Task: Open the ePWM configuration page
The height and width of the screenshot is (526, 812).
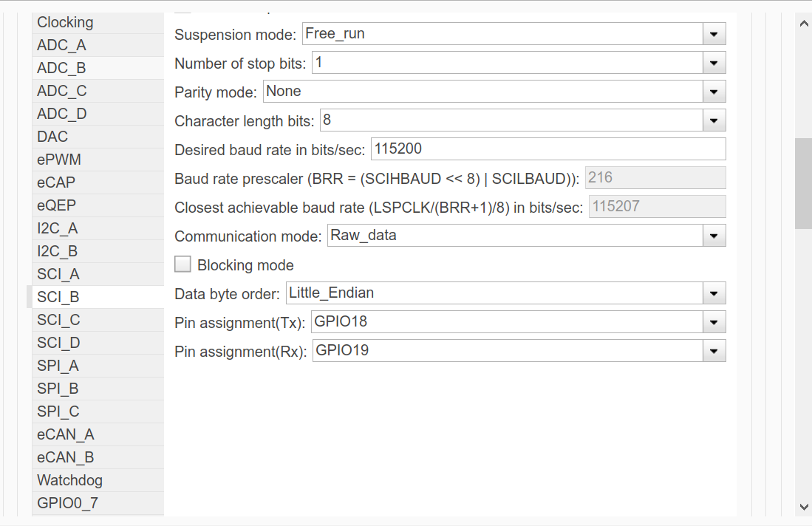Action: (x=59, y=160)
